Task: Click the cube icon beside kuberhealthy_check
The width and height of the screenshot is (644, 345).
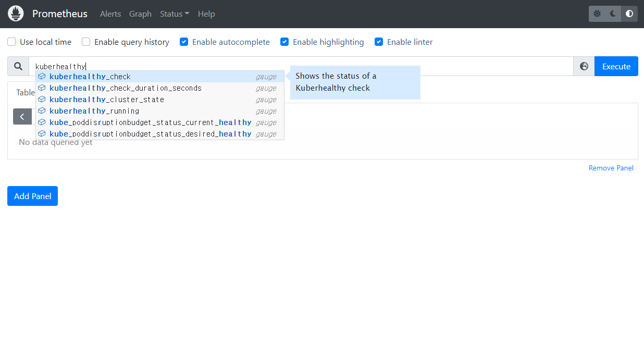Action: pos(42,77)
